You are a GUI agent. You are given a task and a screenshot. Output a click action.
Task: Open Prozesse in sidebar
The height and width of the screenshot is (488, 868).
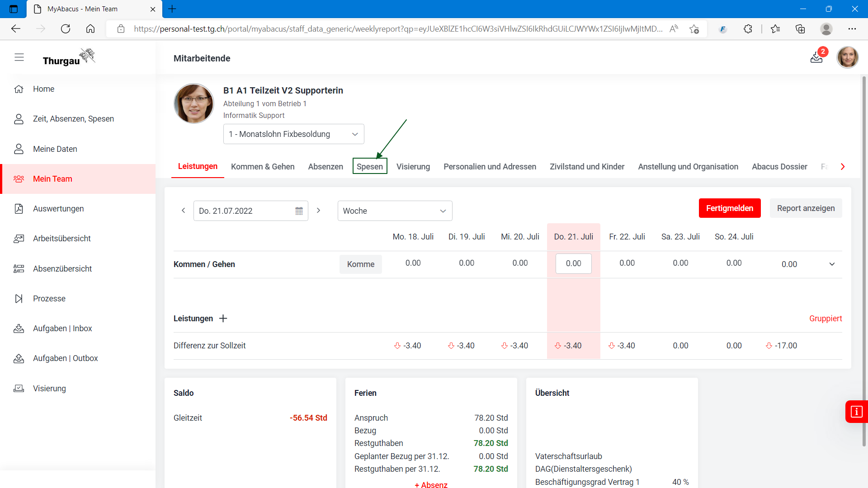click(49, 299)
